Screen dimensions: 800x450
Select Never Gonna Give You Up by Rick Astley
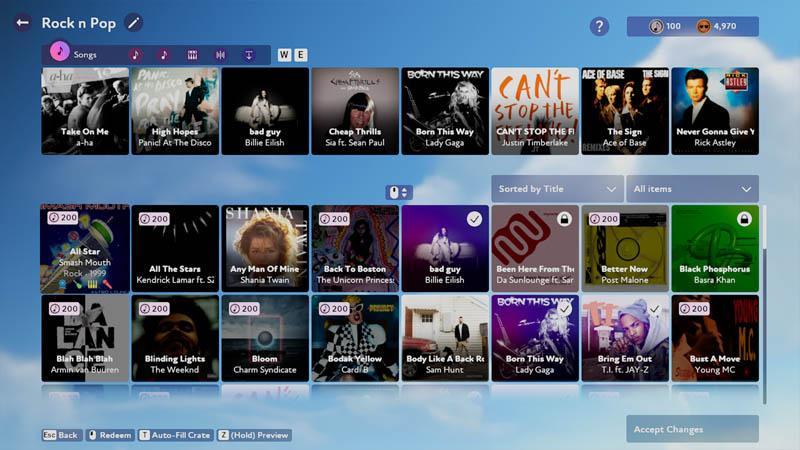[715, 111]
